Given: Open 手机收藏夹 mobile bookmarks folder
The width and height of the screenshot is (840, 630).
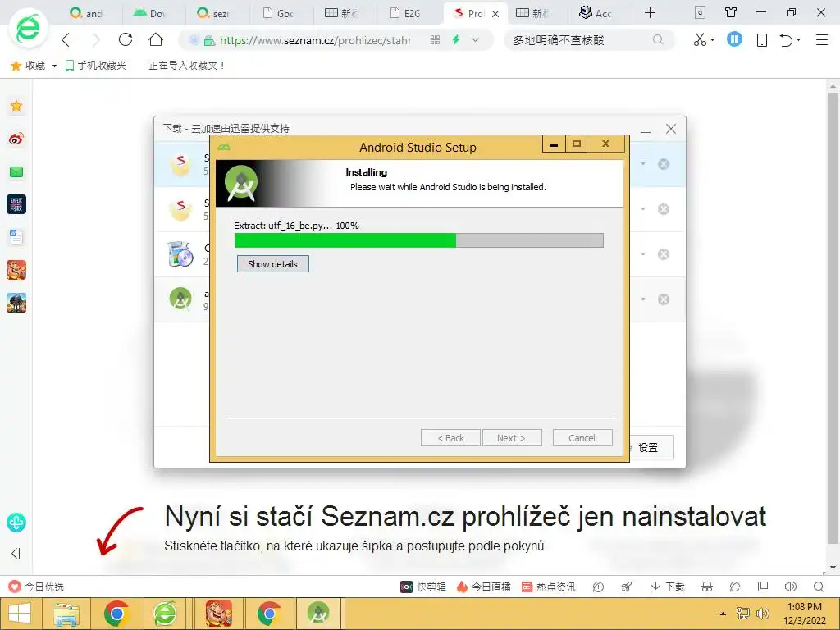Looking at the screenshot, I should click(95, 66).
